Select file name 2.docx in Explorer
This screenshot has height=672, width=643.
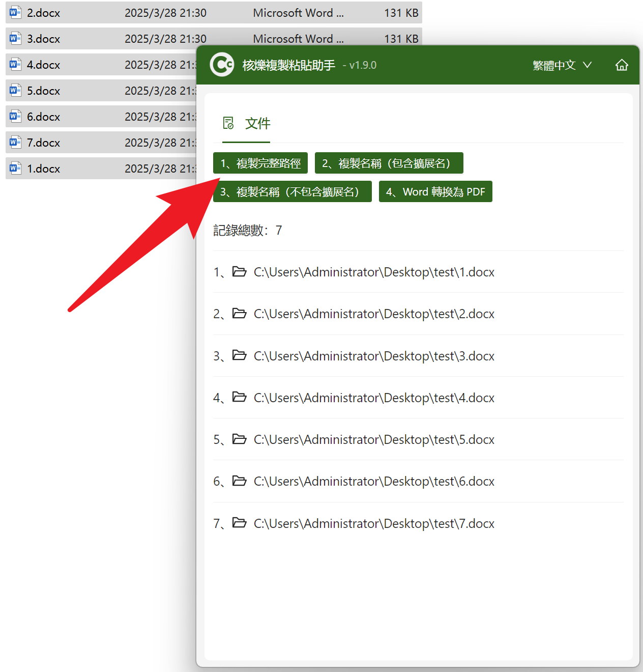click(x=43, y=13)
